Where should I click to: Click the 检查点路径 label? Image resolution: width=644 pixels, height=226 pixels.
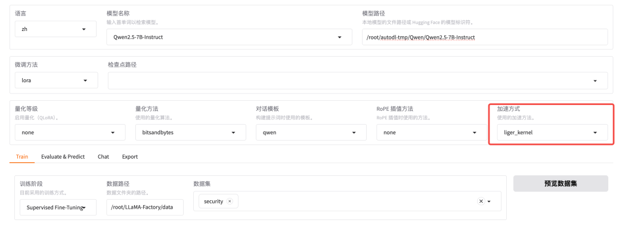pos(122,64)
